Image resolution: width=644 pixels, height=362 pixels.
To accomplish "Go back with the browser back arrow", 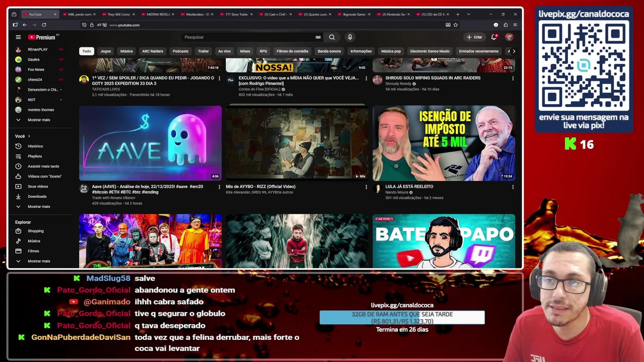I will [x=24, y=25].
